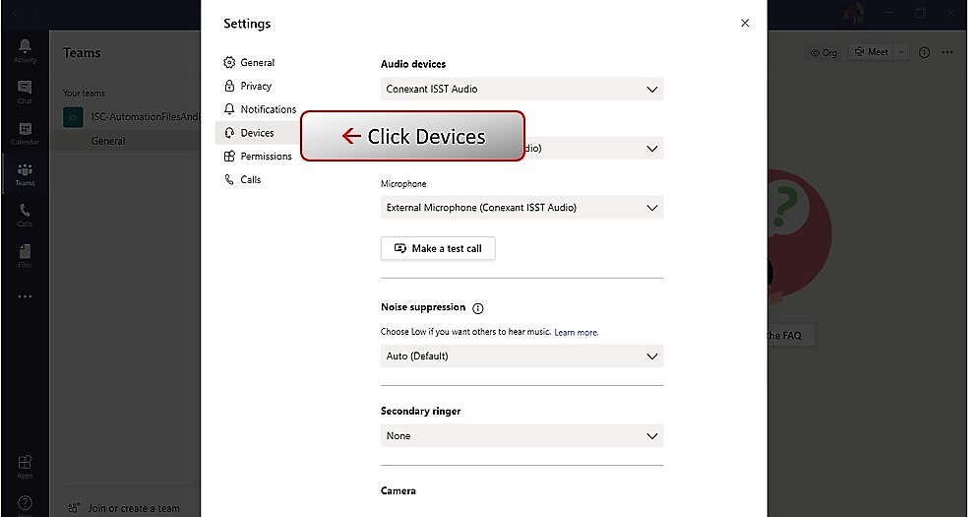Viewport: 980px width, 517px height.
Task: Open the channel more options ellipsis
Action: point(948,52)
